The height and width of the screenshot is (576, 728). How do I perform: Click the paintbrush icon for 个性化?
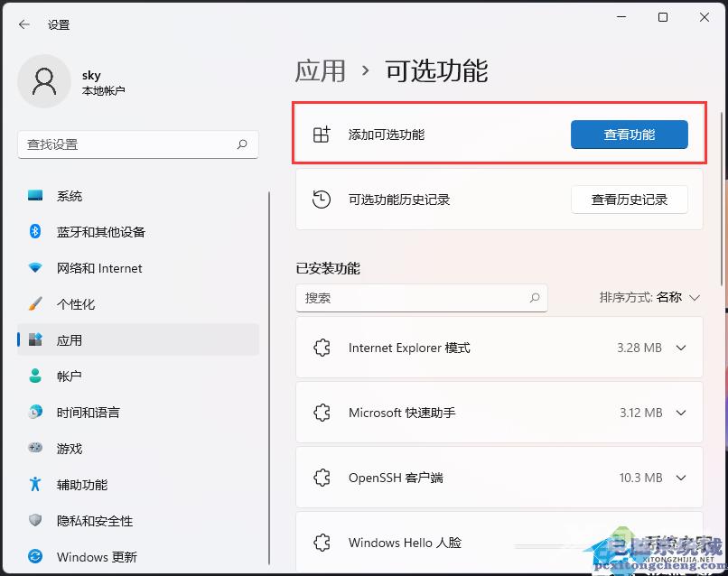[x=35, y=303]
